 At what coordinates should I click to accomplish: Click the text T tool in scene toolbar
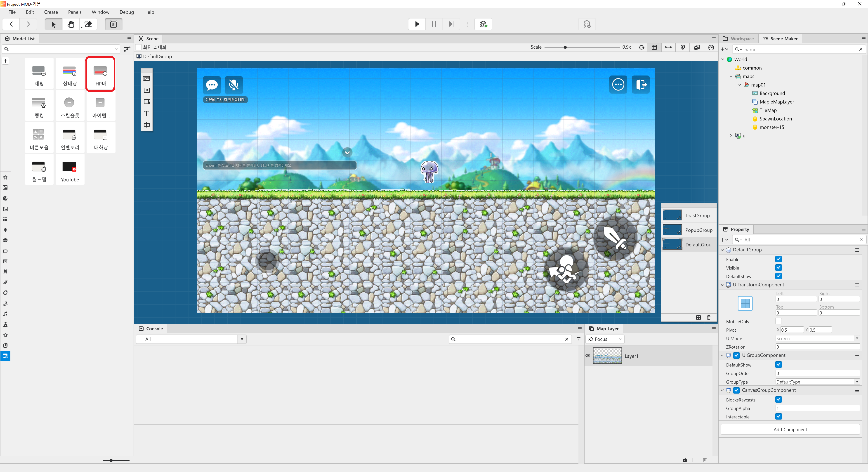point(146,113)
